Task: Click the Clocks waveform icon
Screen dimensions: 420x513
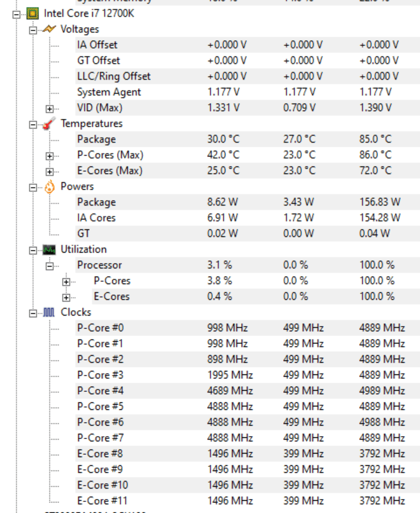Action: tap(49, 313)
